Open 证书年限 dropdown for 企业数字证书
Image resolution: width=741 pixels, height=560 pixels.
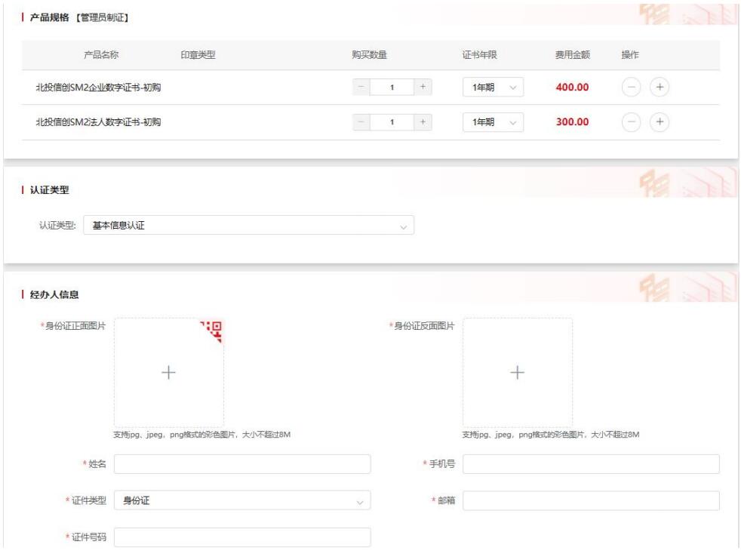(x=493, y=88)
